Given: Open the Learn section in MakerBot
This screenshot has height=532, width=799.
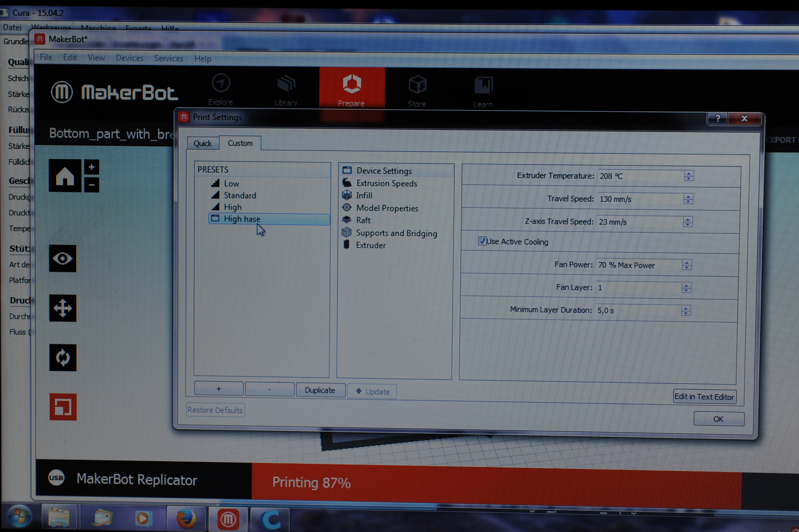Looking at the screenshot, I should click(x=483, y=92).
